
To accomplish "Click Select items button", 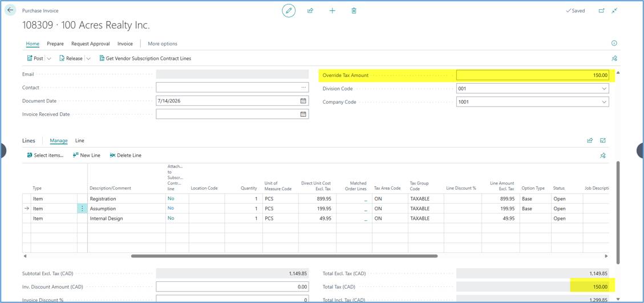I will coord(45,155).
